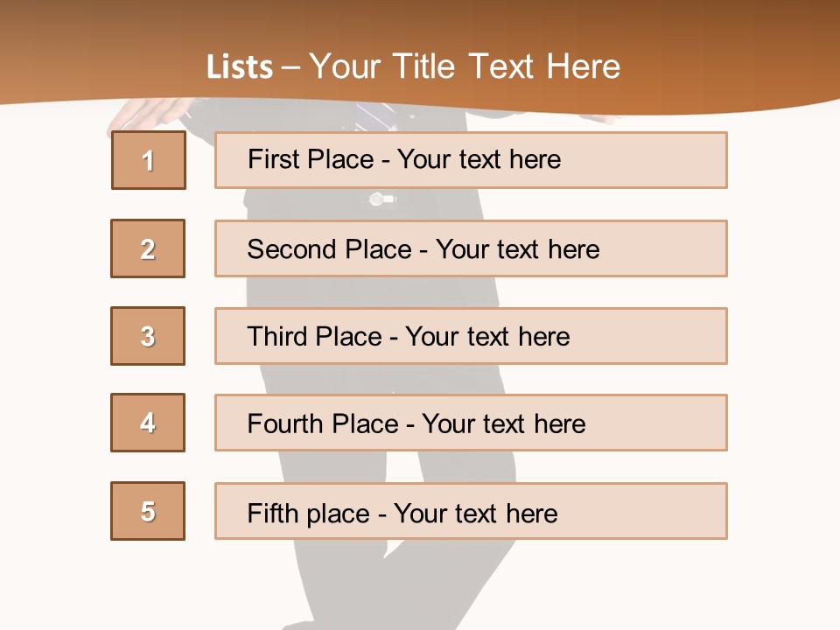Click the belt buckle in the background image
This screenshot has width=840, height=630.
(x=377, y=199)
